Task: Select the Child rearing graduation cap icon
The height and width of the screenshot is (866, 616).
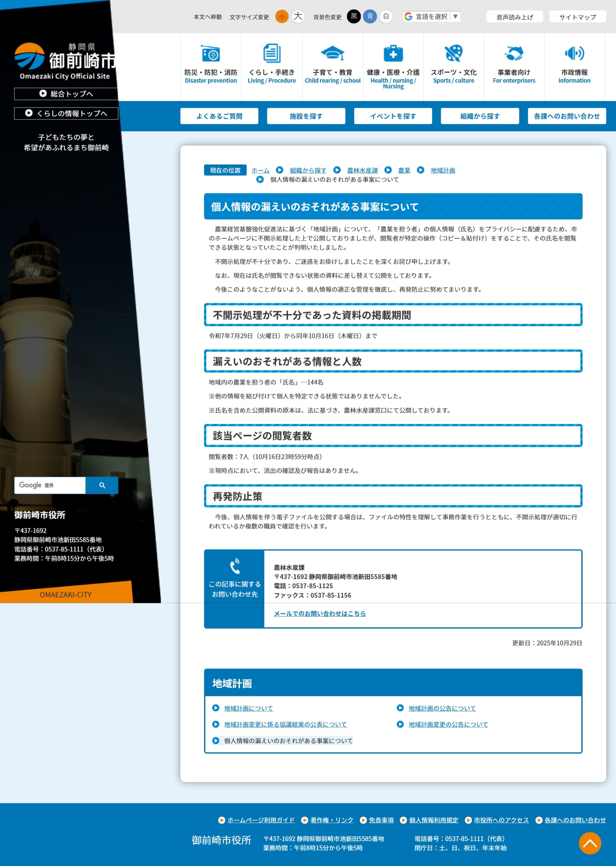Action: [332, 53]
